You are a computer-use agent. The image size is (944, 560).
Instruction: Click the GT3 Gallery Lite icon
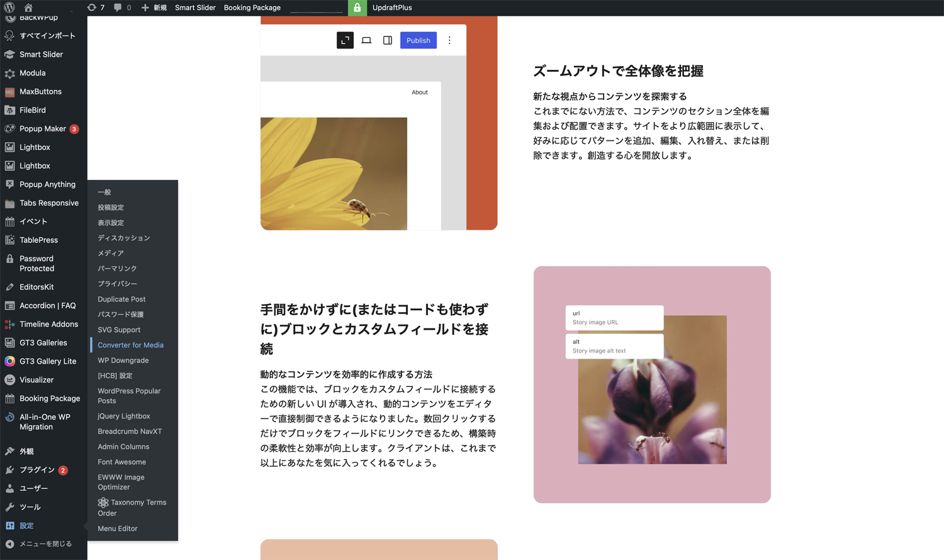click(x=10, y=361)
